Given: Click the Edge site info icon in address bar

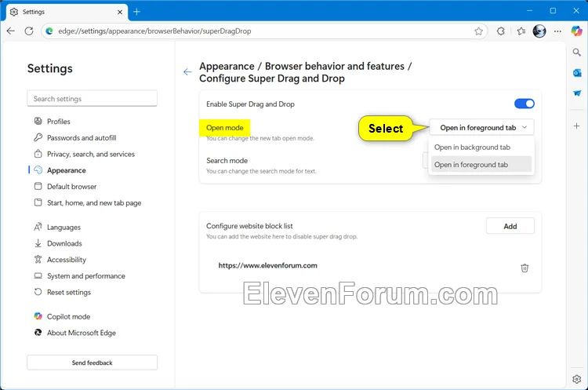Looking at the screenshot, I should (49, 31).
